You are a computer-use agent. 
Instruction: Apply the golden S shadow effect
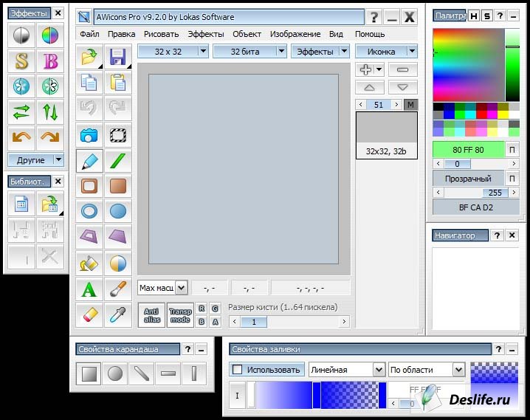(21, 61)
